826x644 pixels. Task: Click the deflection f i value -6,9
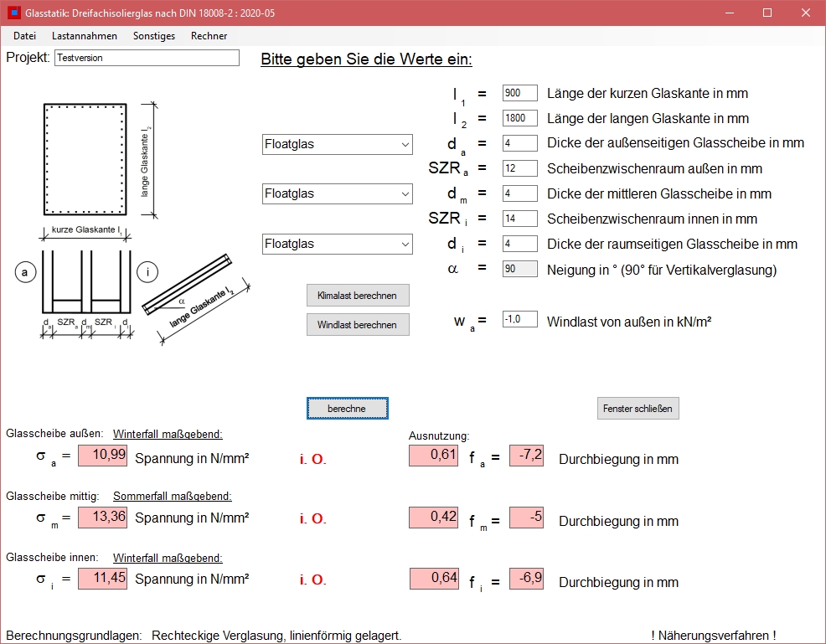coord(526,579)
